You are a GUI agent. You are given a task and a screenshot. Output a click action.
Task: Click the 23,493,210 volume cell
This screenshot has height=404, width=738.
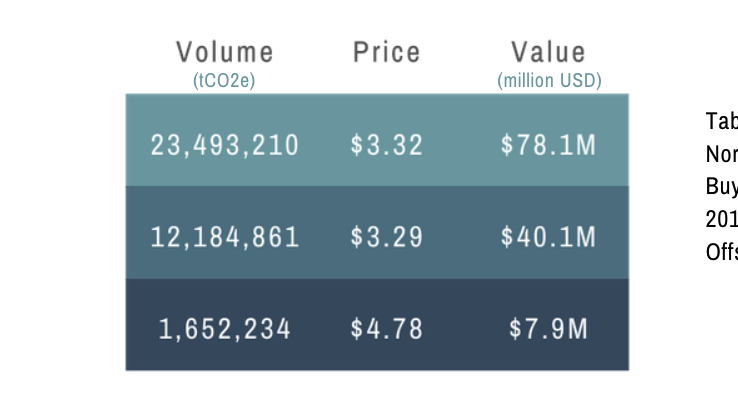pos(224,145)
